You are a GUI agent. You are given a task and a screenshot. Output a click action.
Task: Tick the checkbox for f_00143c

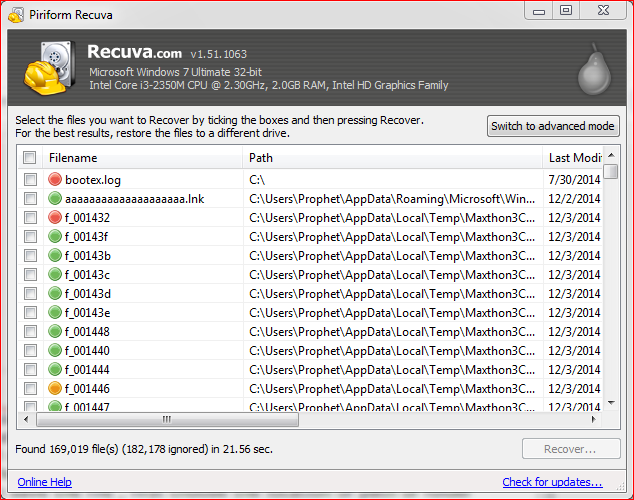[x=30, y=274]
